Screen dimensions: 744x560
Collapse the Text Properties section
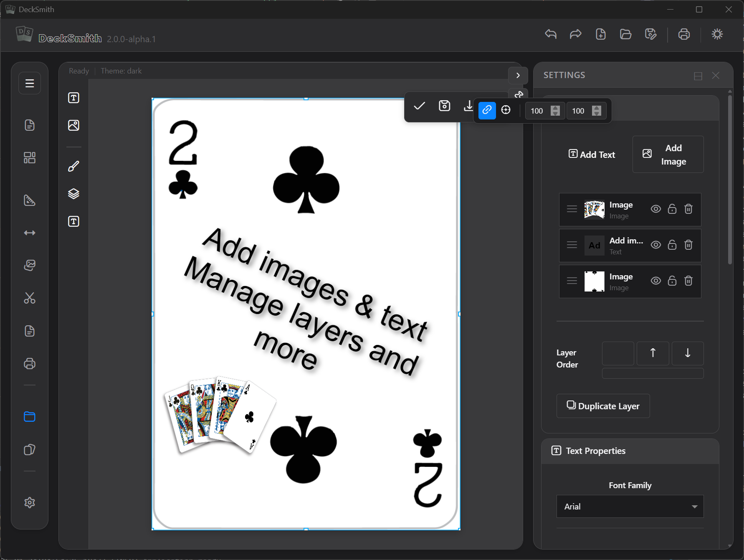595,451
